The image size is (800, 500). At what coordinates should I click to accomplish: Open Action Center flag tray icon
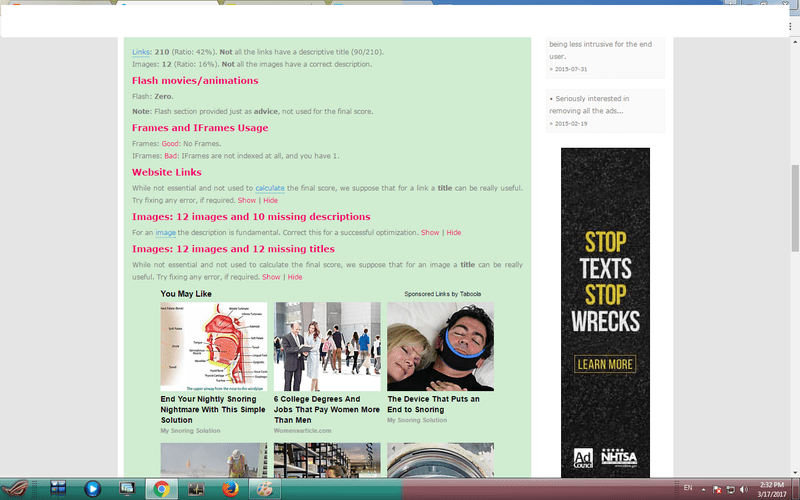tap(717, 489)
